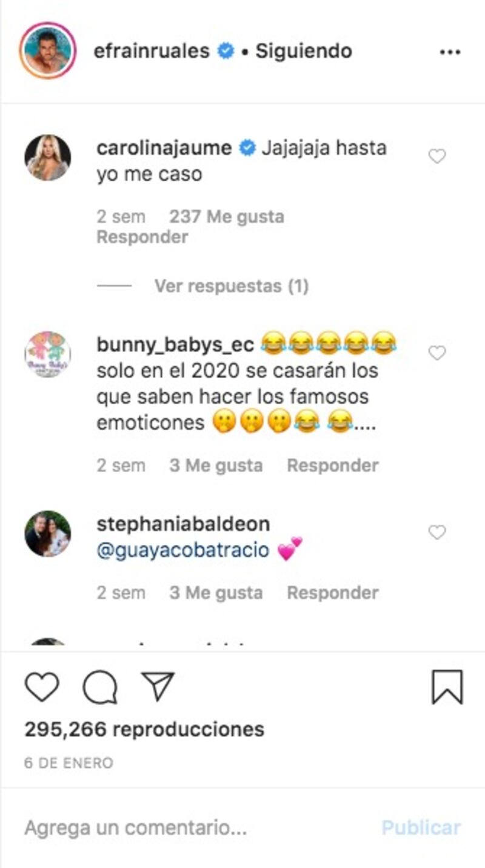The width and height of the screenshot is (485, 868).
Task: Reply to stephaniabaldeon's comment
Action: [x=333, y=593]
